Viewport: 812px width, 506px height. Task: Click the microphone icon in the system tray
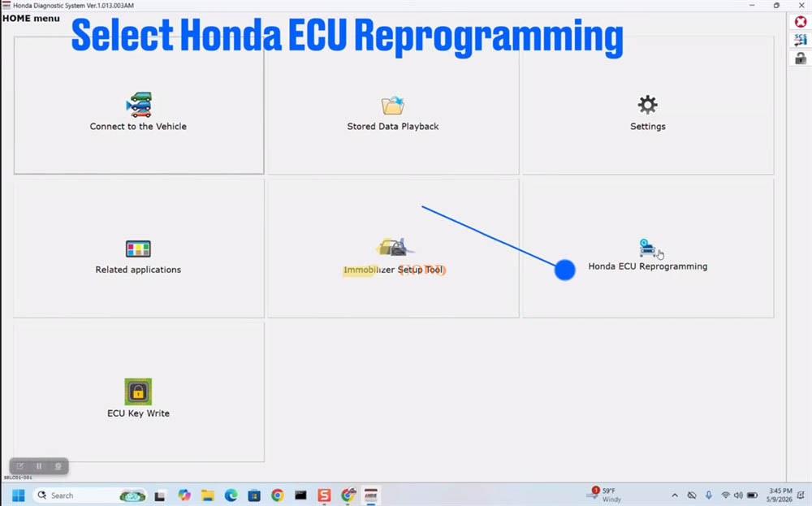[709, 495]
